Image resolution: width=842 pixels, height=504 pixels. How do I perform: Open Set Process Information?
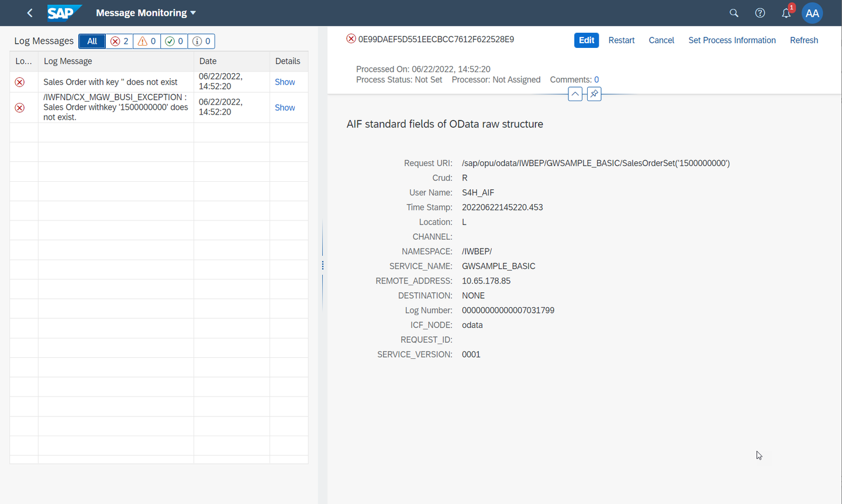click(732, 40)
